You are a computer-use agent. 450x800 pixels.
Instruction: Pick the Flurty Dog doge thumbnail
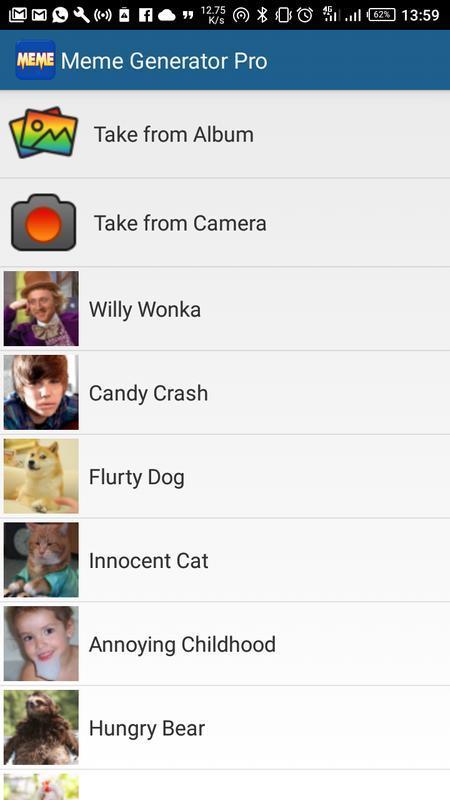click(x=41, y=476)
